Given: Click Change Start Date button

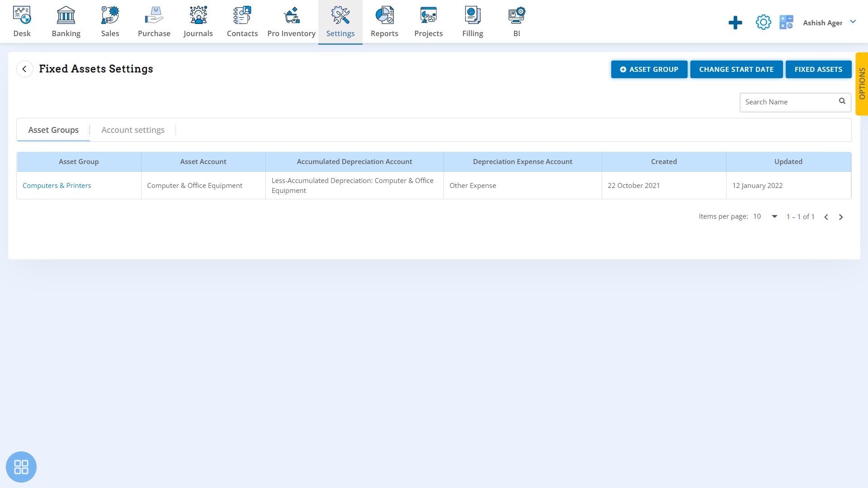Looking at the screenshot, I should [736, 69].
